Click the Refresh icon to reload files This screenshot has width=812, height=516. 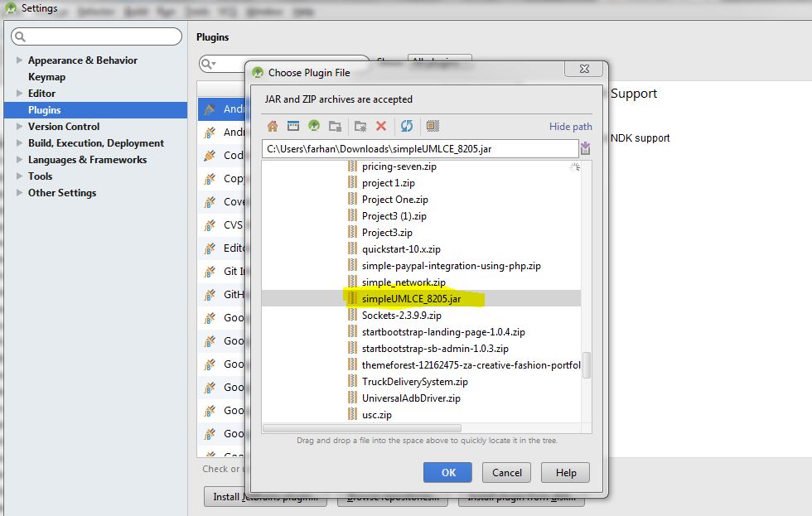(x=408, y=126)
